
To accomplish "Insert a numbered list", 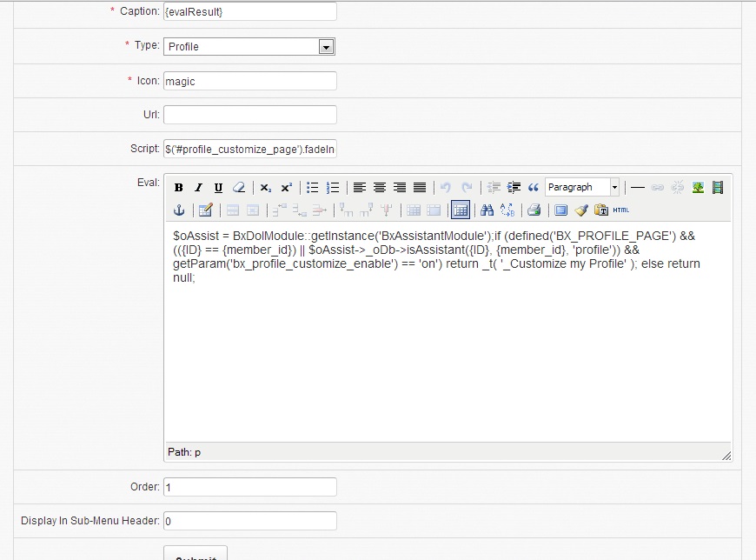I will pos(332,188).
